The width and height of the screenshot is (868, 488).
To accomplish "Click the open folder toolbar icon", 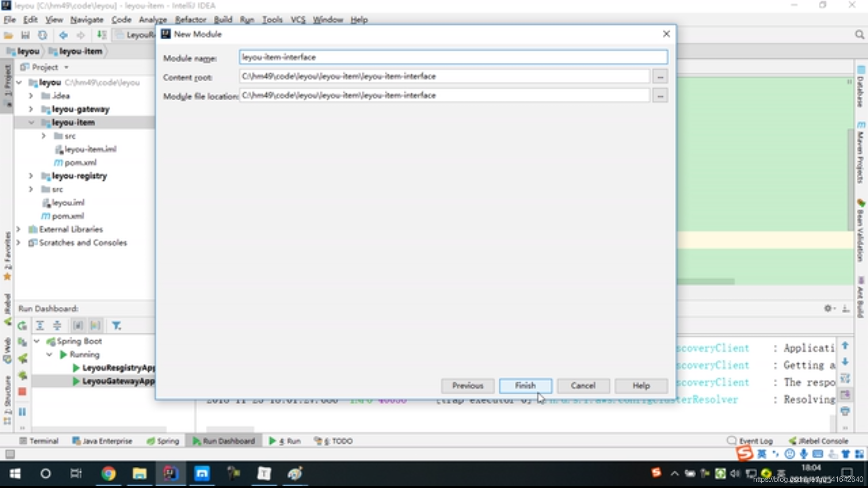I will pos(8,35).
